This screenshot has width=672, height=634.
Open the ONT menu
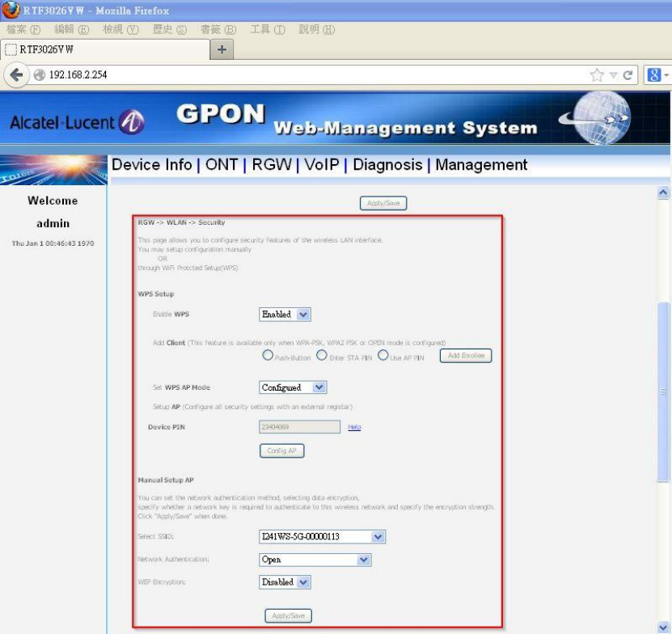(221, 165)
